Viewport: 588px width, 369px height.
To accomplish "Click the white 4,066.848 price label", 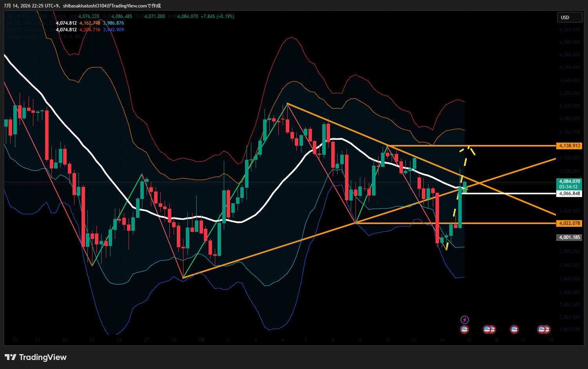I will (569, 194).
